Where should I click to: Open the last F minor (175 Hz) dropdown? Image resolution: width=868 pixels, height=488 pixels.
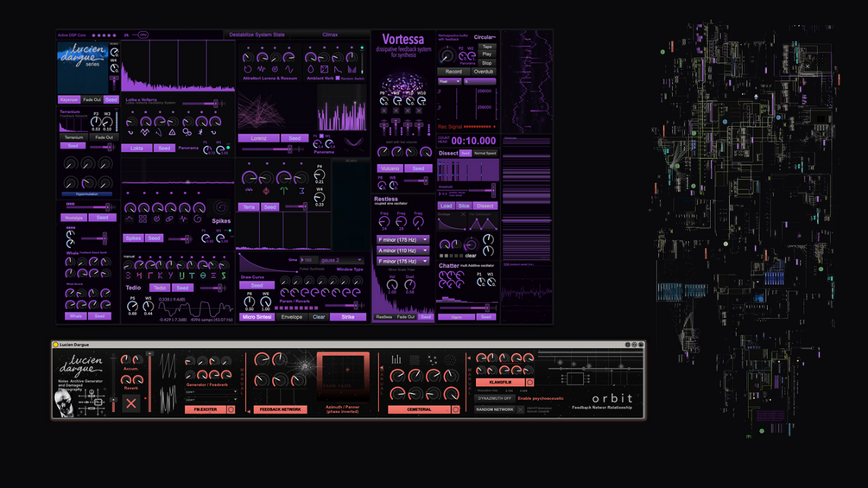[x=403, y=261]
